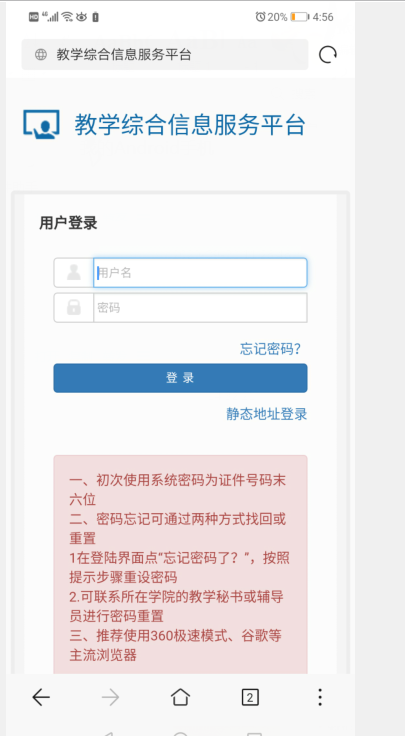Open the 静态地址登录 link
Viewport: 405px width, 736px height.
pyautogui.click(x=267, y=414)
